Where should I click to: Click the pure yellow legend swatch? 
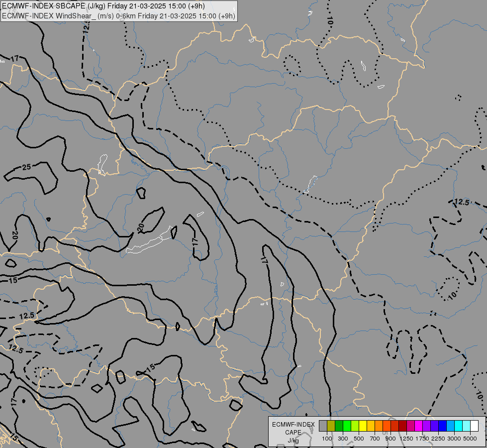363,426
